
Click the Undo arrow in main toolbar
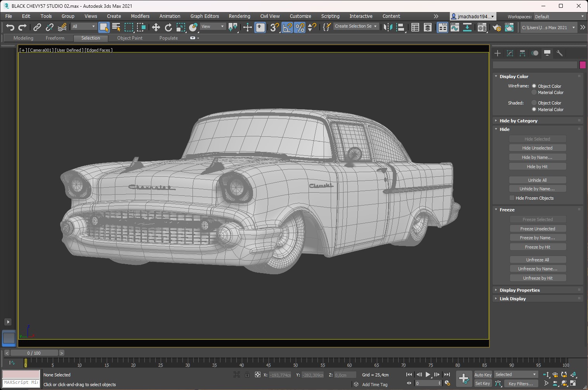click(x=10, y=27)
